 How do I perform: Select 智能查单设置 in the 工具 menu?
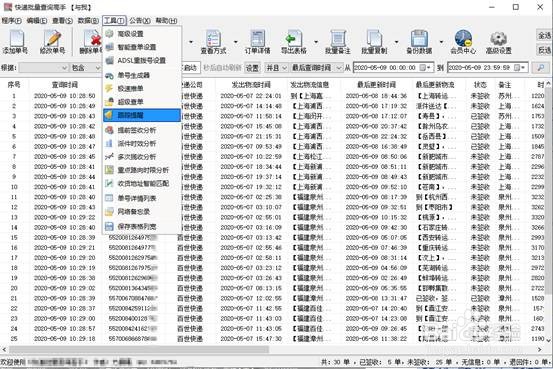pyautogui.click(x=142, y=47)
